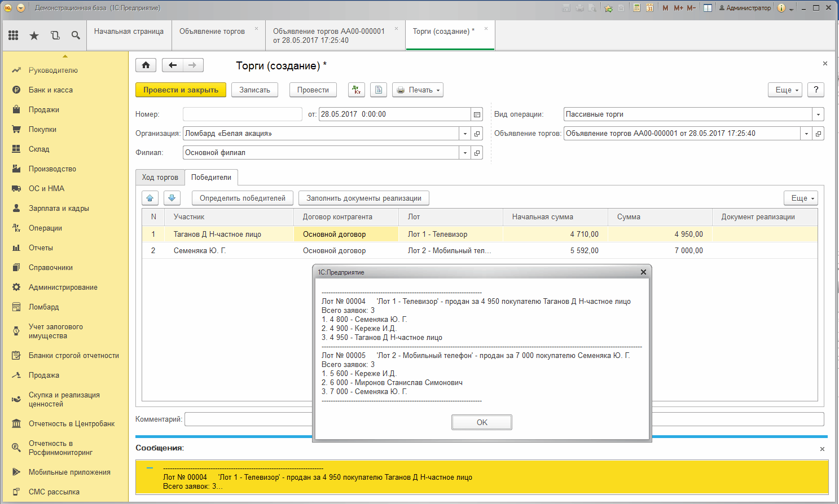Expand the title bar dropdown next to info icon
Image resolution: width=839 pixels, height=504 pixels.
point(791,8)
